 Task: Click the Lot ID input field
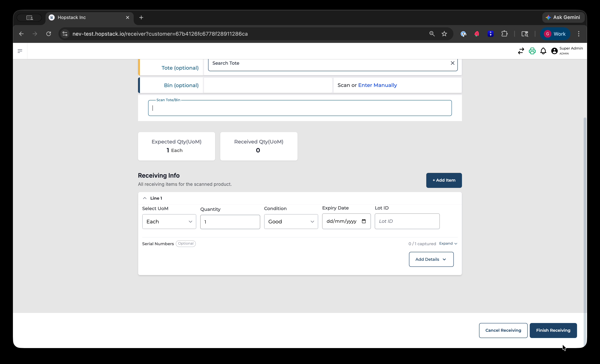(407, 221)
